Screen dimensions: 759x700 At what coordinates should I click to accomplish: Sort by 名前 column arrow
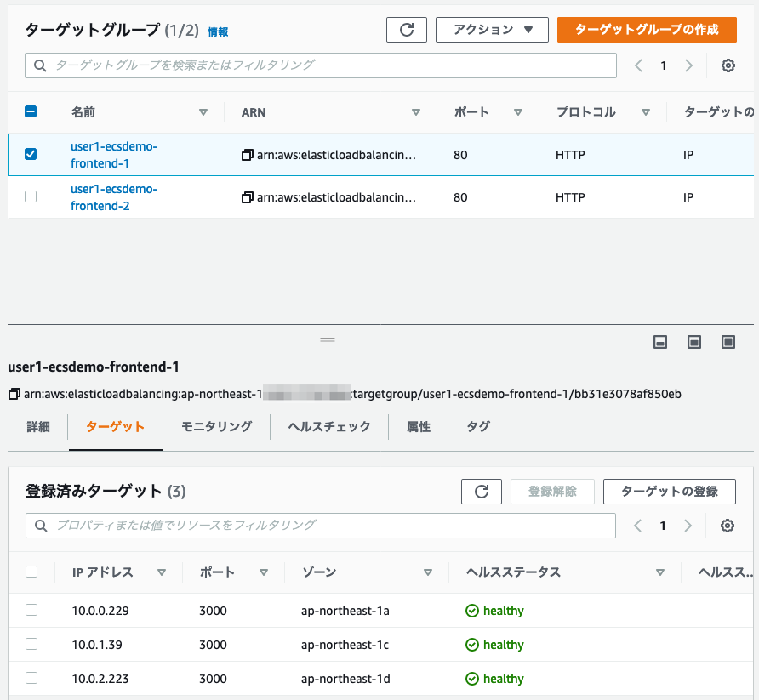tap(203, 112)
